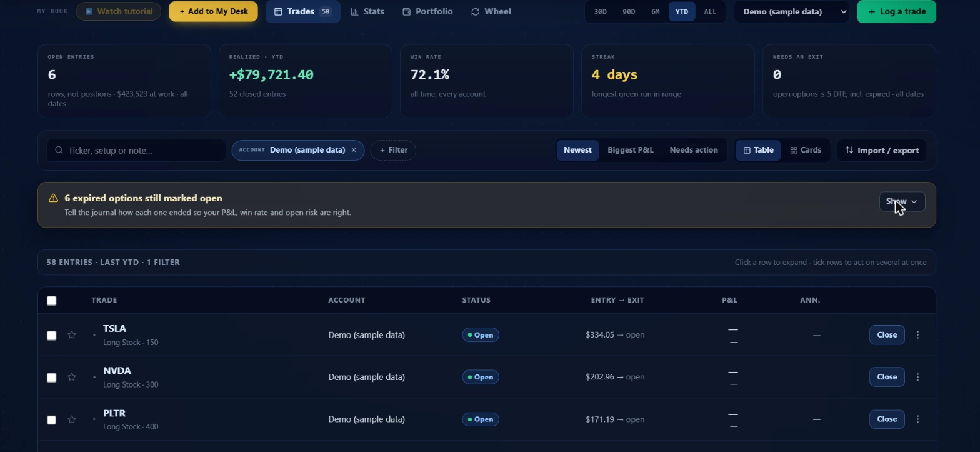The height and width of the screenshot is (452, 980).
Task: Expand the TSLA row disclosure triangle
Action: (x=95, y=335)
